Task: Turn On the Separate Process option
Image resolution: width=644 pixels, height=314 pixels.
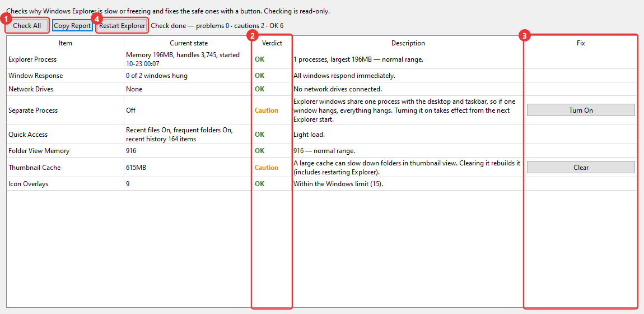Action: click(581, 110)
